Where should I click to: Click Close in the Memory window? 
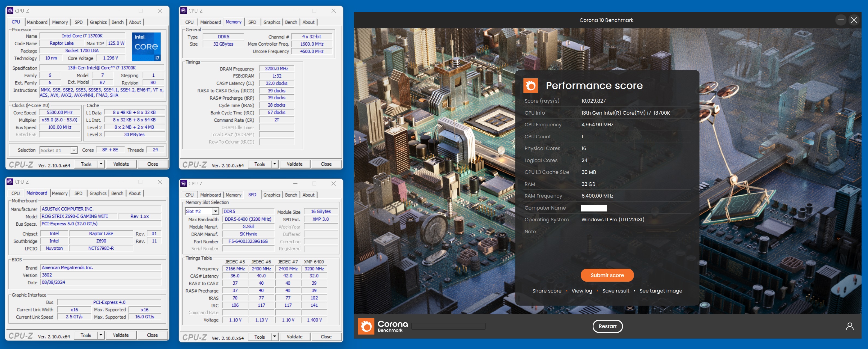click(326, 164)
